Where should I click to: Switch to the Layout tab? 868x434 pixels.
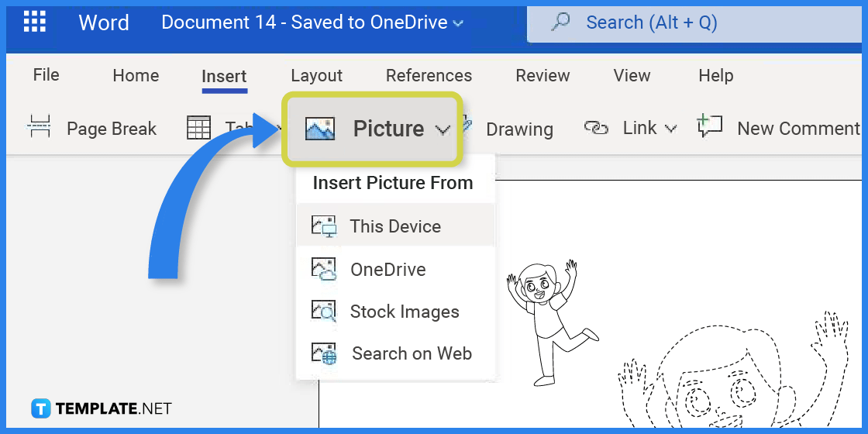click(317, 75)
